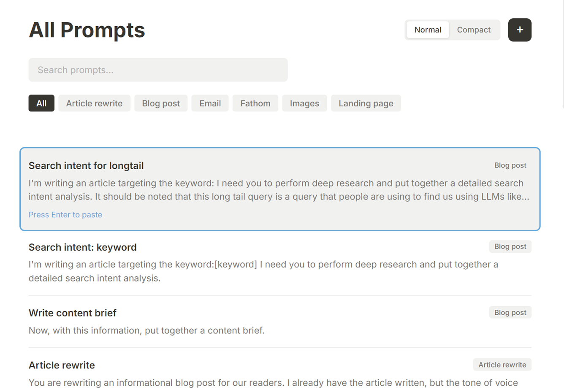Screen dimensions: 564x392
Task: Click the Blog post badge on 'Write content brief'
Action: pyautogui.click(x=510, y=312)
